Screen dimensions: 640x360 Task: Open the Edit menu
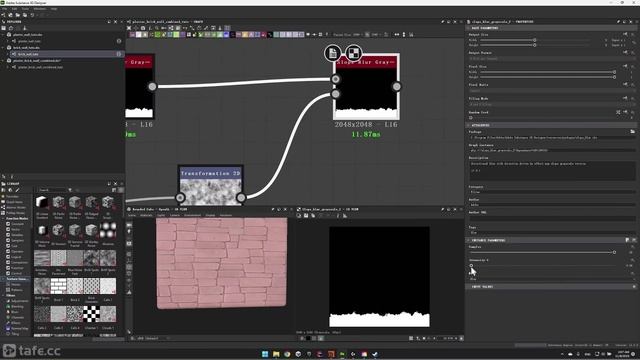click(14, 9)
